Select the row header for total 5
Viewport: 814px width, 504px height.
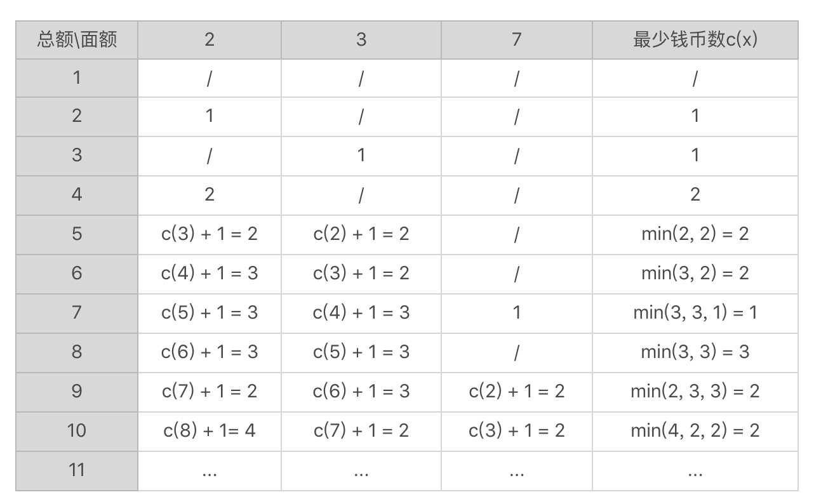coord(77,234)
